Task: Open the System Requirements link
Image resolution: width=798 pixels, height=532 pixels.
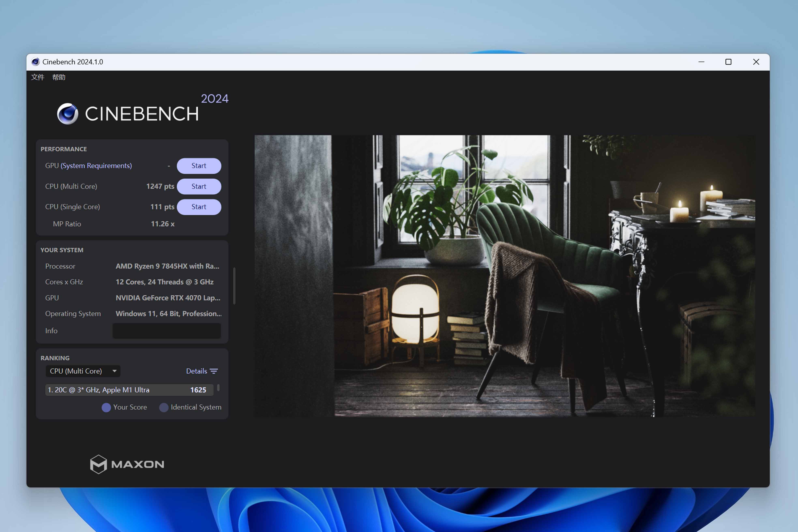Action: (96, 166)
